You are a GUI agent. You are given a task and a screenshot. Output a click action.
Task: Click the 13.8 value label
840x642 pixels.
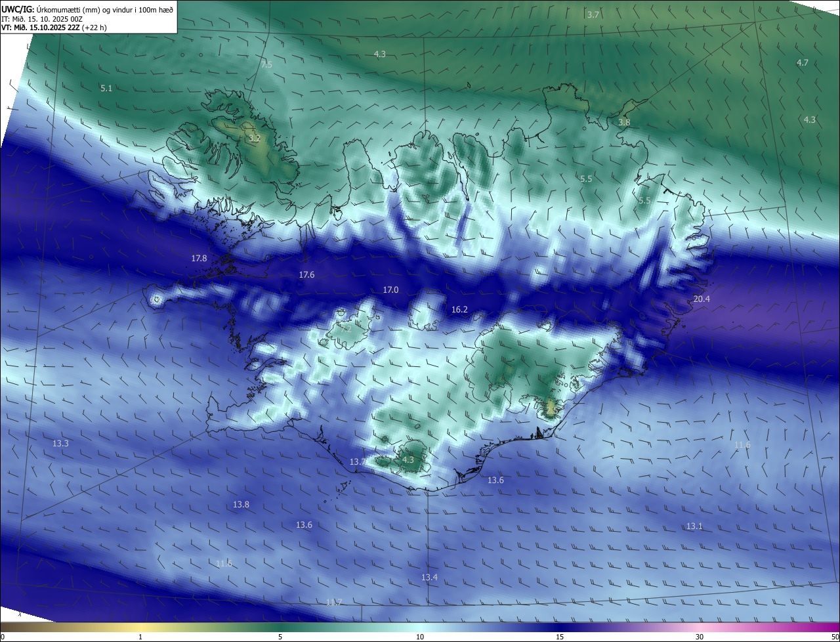241,504
